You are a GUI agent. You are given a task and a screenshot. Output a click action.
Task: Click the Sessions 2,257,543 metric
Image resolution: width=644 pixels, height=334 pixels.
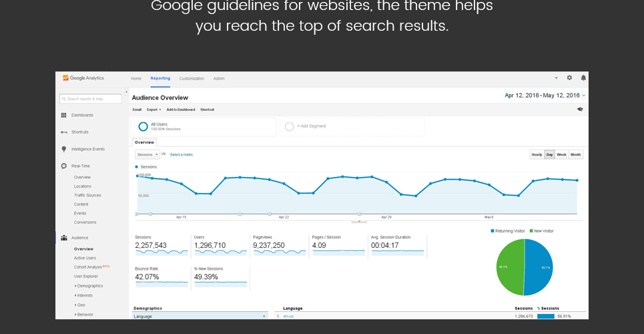(x=162, y=246)
